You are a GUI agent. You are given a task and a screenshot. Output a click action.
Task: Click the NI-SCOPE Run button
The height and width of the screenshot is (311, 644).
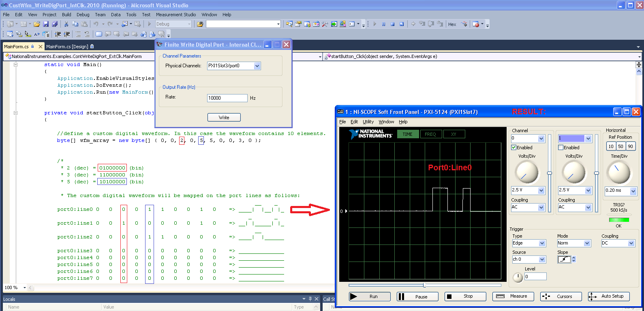click(x=370, y=296)
